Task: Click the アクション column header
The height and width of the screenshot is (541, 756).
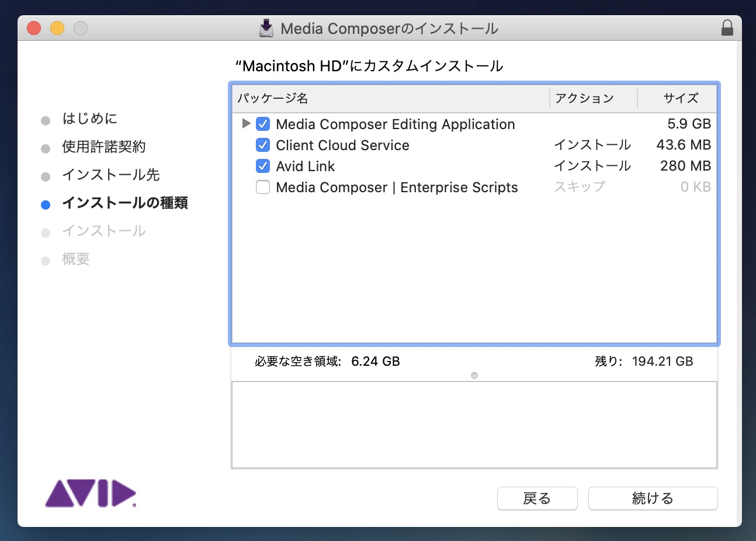Action: tap(593, 98)
